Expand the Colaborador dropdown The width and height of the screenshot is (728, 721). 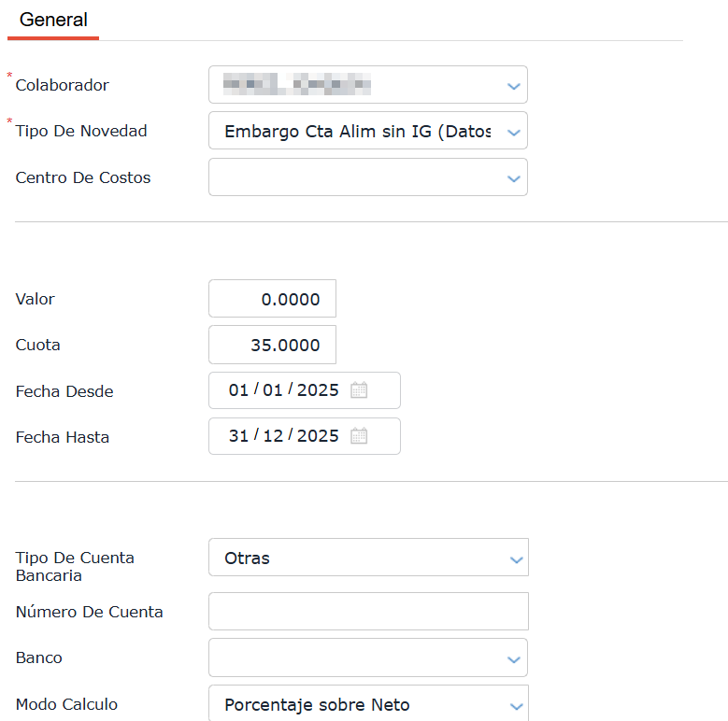tap(513, 86)
